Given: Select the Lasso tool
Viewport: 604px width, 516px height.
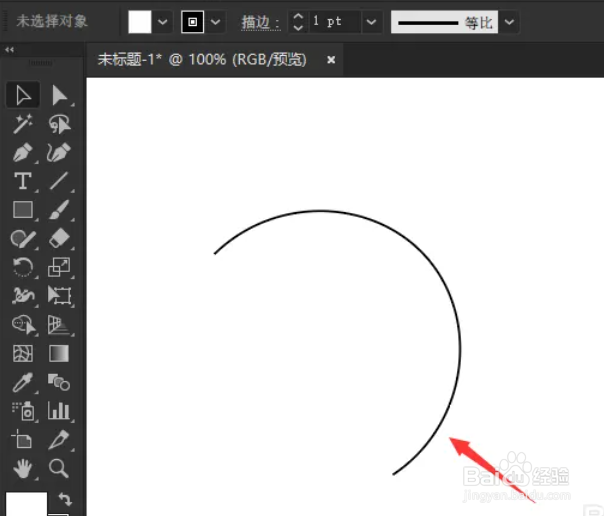Looking at the screenshot, I should coord(59,124).
